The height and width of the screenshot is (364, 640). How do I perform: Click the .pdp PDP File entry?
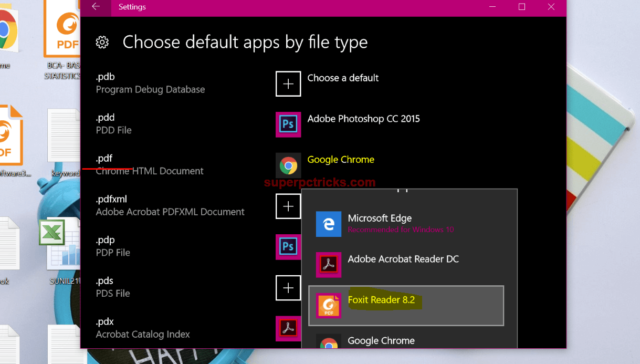(113, 246)
